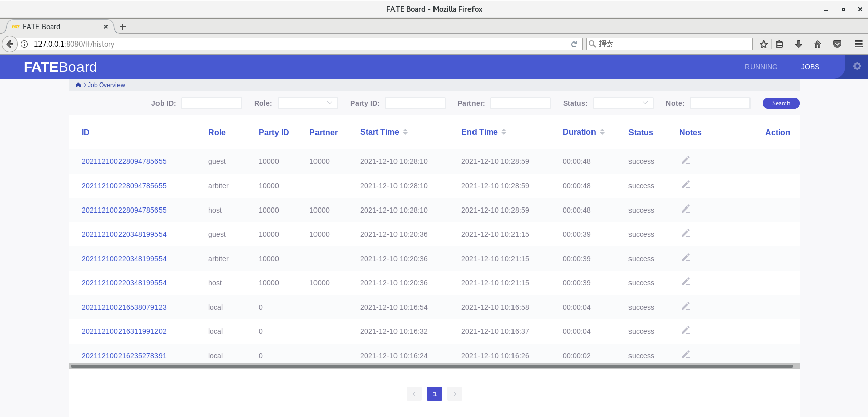The image size is (868, 417).
Task: Click the Firefox search box
Action: 669,44
